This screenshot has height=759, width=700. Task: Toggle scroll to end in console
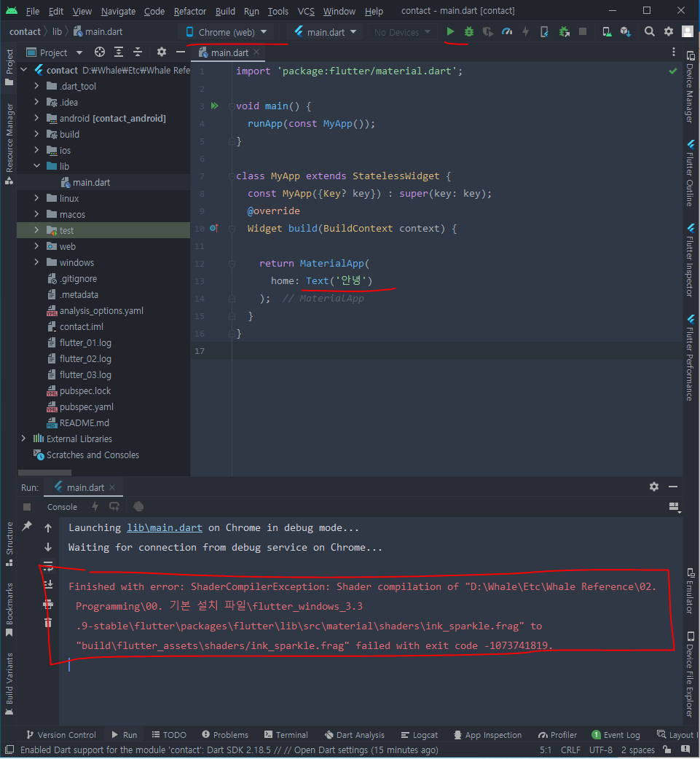point(48,585)
